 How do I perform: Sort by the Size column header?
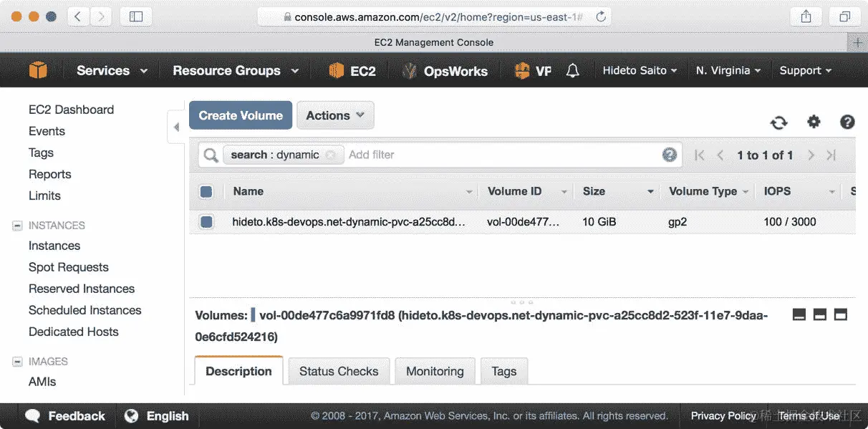click(x=594, y=191)
